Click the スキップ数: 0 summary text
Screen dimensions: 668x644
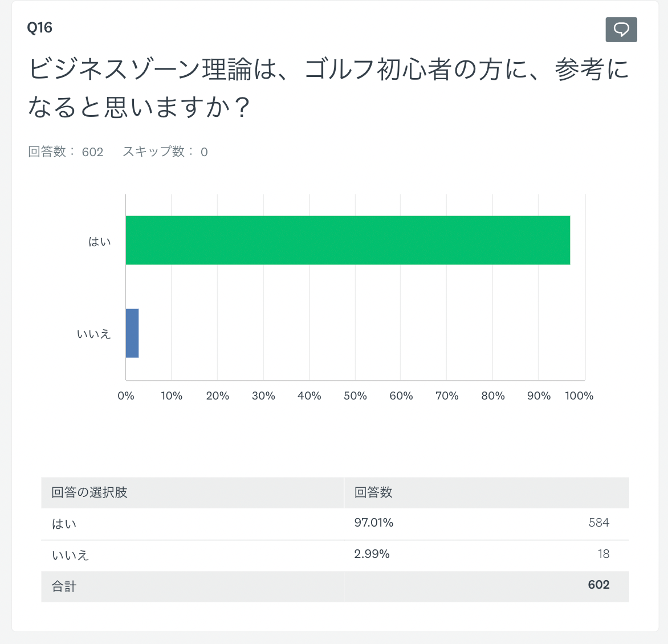(165, 152)
